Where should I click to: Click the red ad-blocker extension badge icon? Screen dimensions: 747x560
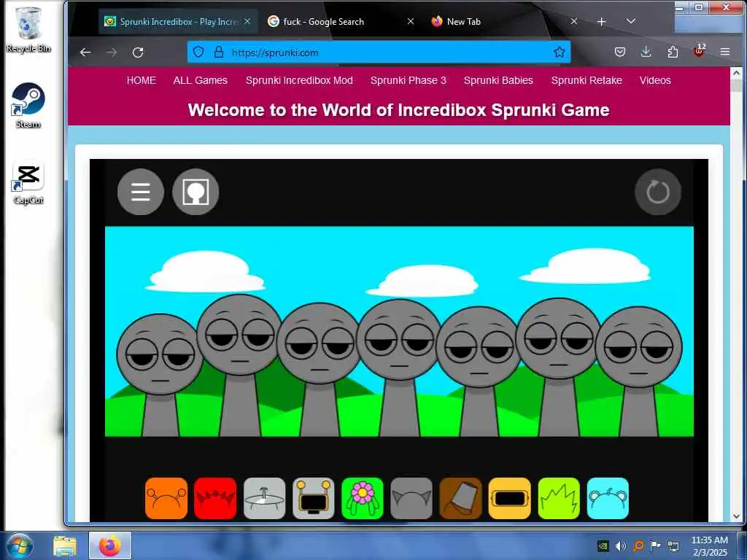699,51
